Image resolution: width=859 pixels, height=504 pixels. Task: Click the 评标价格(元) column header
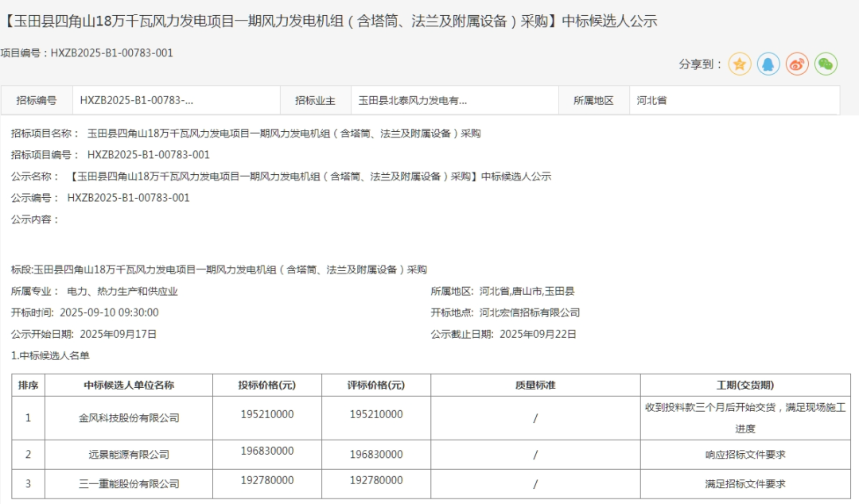[x=375, y=386]
